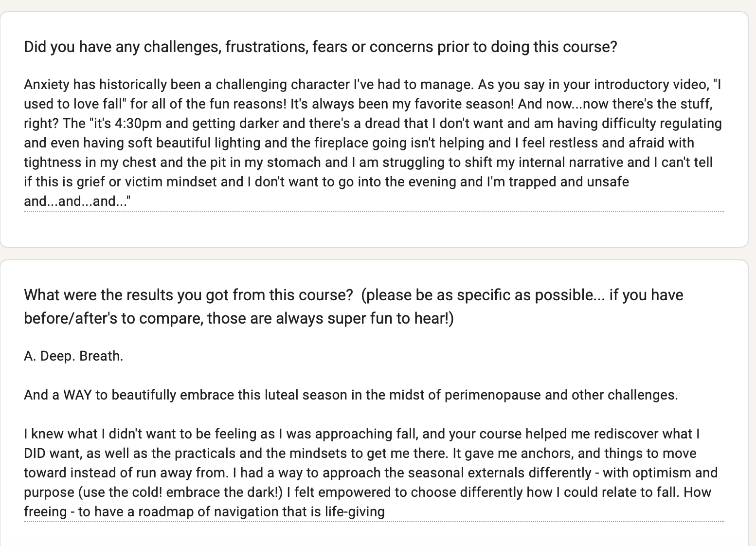Viewport: 756px width, 546px height.
Task: Click the answer text starting with "Anxiety has historically"
Action: 97,85
